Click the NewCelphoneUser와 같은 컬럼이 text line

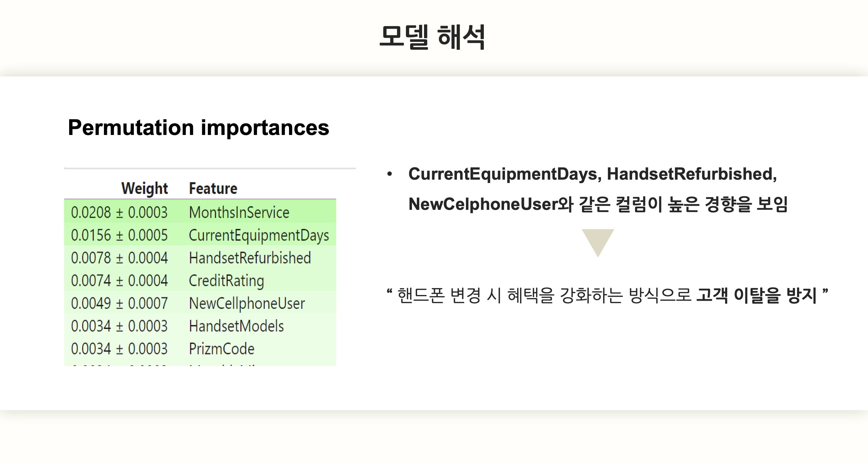tap(598, 204)
